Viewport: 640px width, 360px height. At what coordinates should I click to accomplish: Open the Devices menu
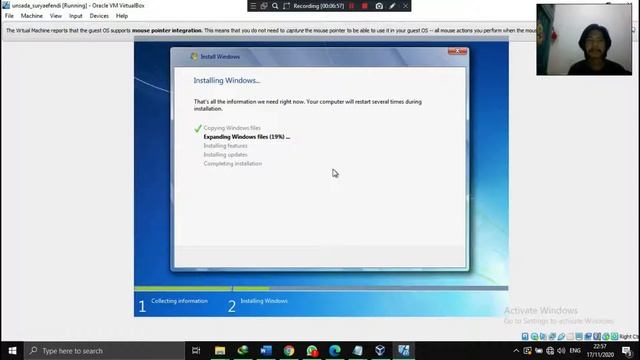click(x=99, y=16)
